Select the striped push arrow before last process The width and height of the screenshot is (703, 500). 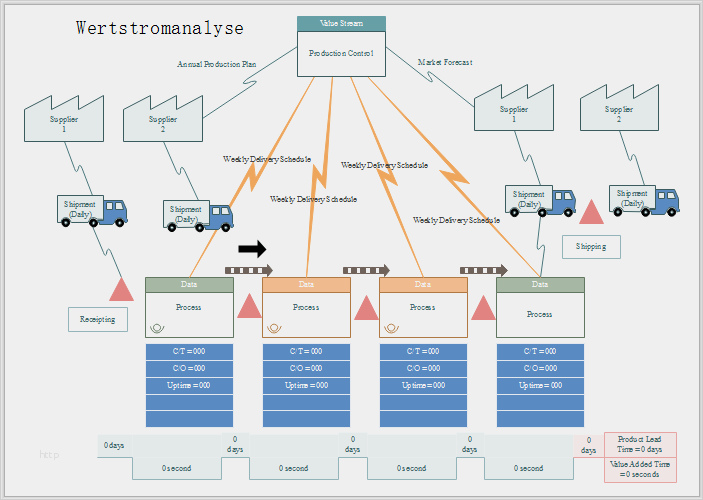[483, 270]
